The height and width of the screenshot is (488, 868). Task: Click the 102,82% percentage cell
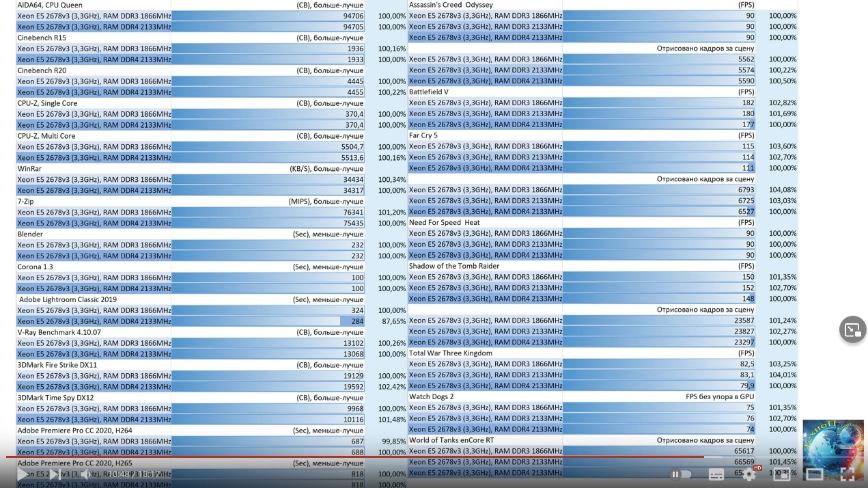pos(783,103)
